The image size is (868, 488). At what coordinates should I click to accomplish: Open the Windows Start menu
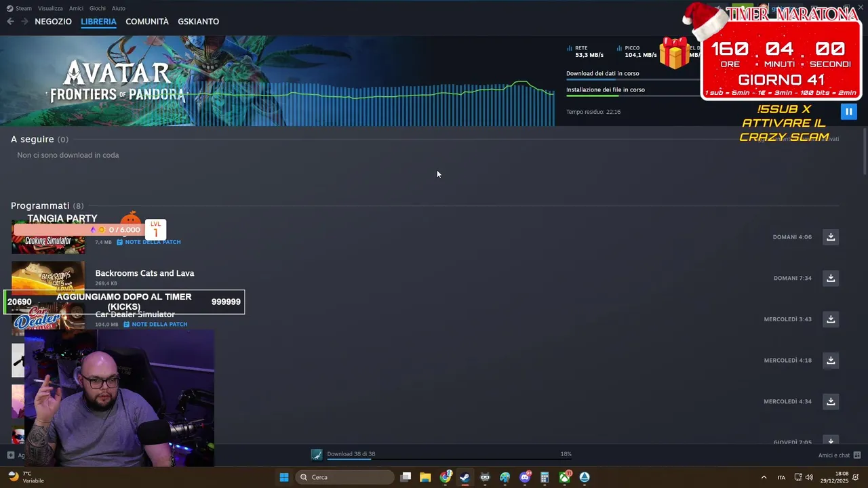pos(284,477)
